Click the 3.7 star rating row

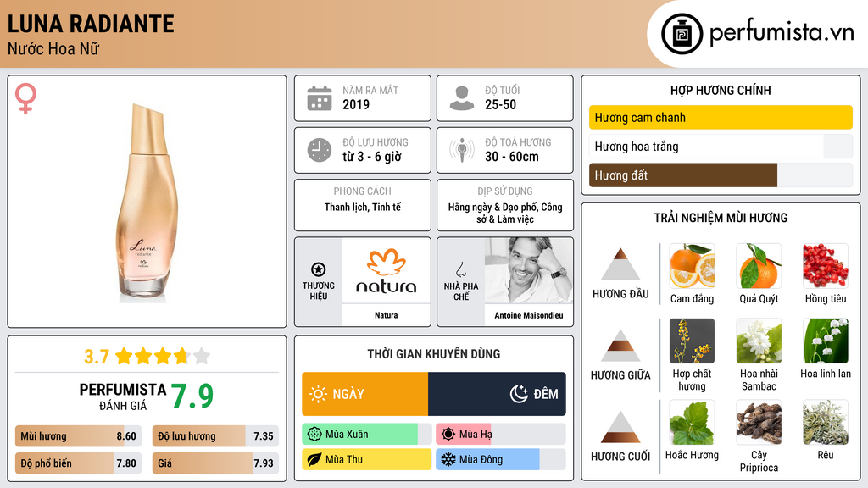[x=147, y=357]
